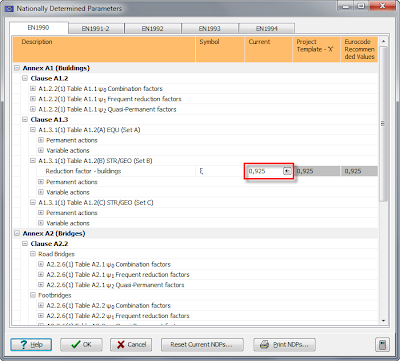
Task: Collapse Table A1.2(B) STR/GEO (Set B) node
Action: point(33,161)
